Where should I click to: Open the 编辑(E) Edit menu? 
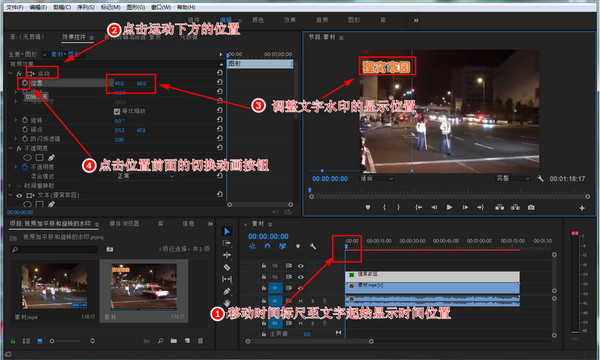click(x=38, y=7)
